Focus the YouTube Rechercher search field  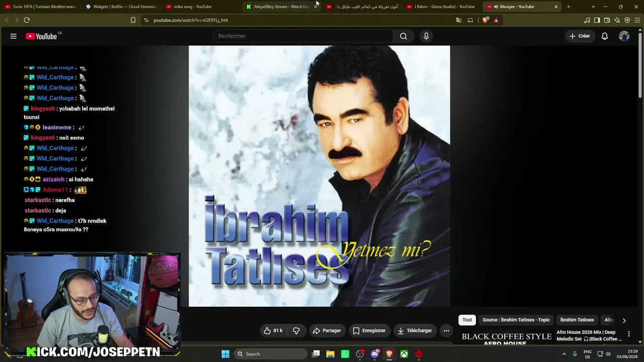pyautogui.click(x=303, y=36)
